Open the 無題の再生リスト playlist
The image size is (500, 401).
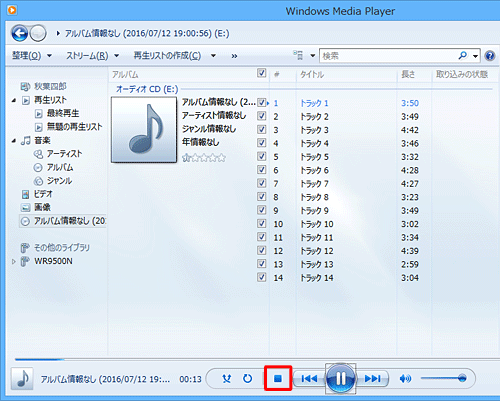point(74,127)
